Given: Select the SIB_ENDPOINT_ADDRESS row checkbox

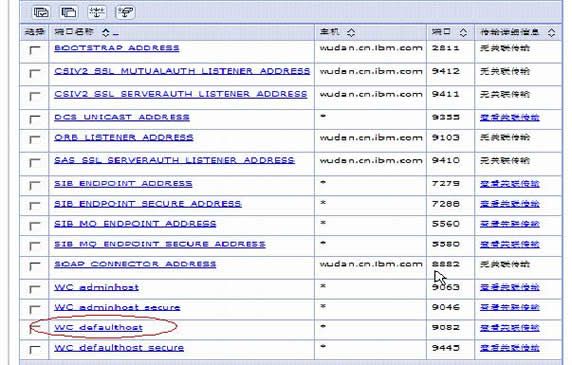Looking at the screenshot, I should click(x=35, y=185).
